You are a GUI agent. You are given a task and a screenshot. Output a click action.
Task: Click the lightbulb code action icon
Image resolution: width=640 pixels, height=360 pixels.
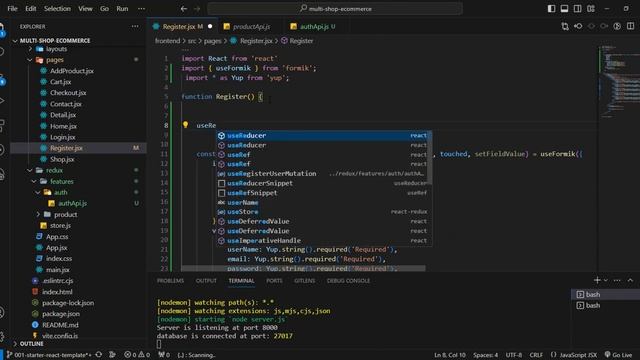(185, 125)
